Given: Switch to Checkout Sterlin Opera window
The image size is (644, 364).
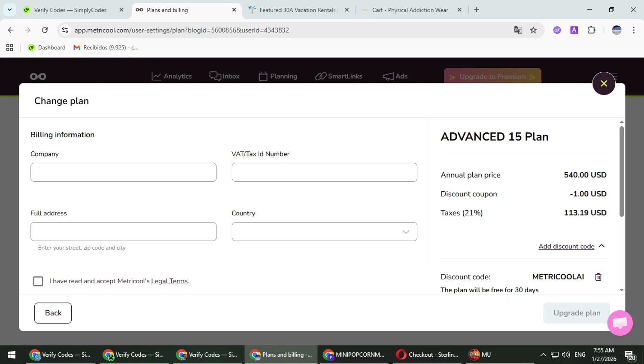Looking at the screenshot, I should pyautogui.click(x=428, y=355).
